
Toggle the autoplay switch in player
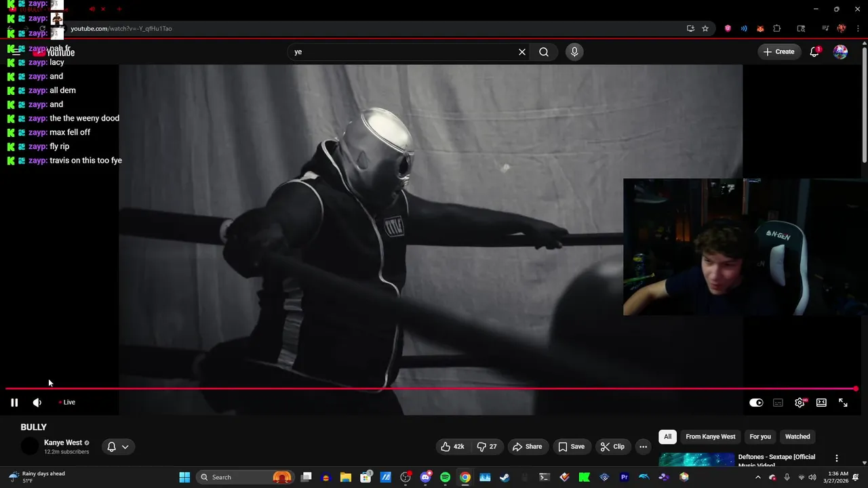click(x=756, y=403)
